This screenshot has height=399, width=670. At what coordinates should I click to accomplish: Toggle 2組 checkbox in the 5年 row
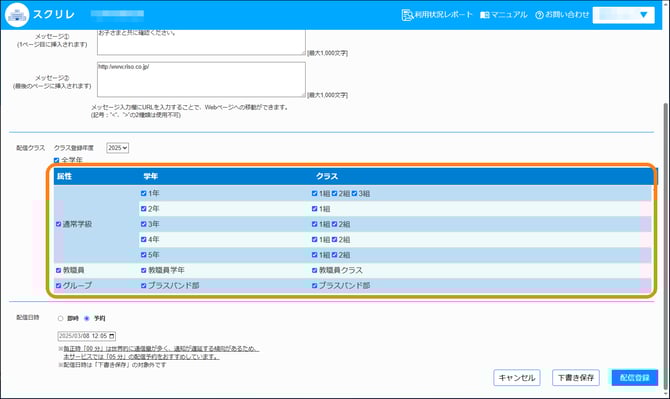335,255
